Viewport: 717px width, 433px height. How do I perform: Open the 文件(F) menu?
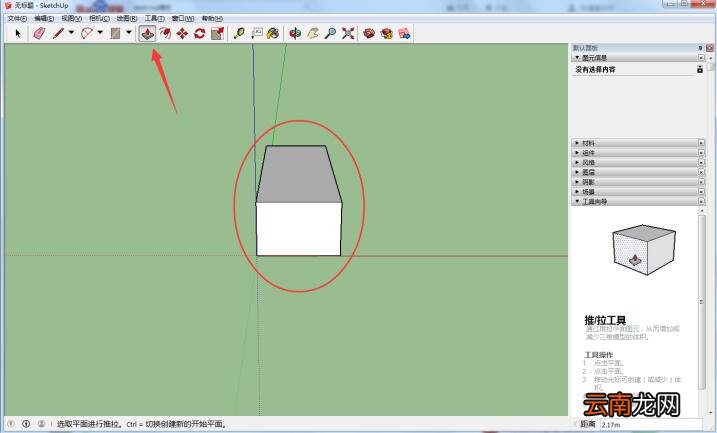click(x=17, y=18)
